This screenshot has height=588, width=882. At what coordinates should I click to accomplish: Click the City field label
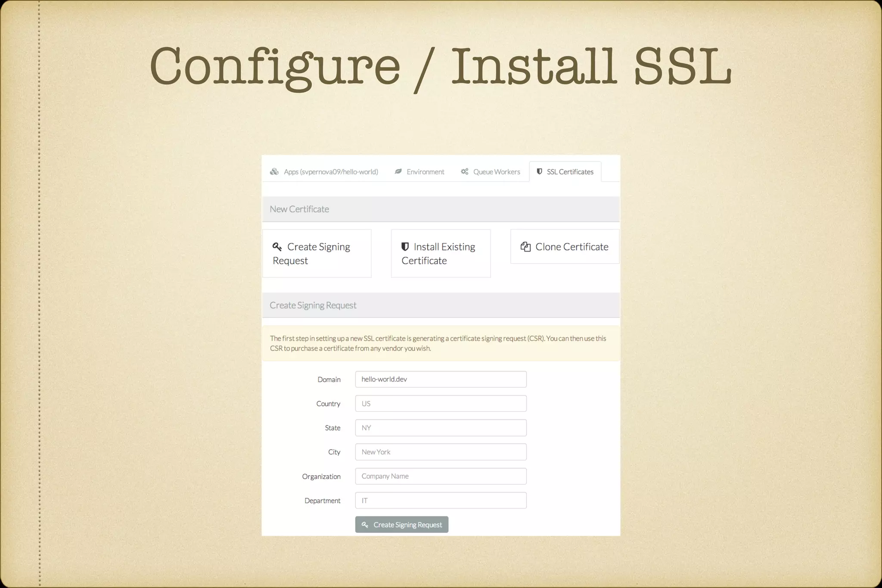click(334, 452)
